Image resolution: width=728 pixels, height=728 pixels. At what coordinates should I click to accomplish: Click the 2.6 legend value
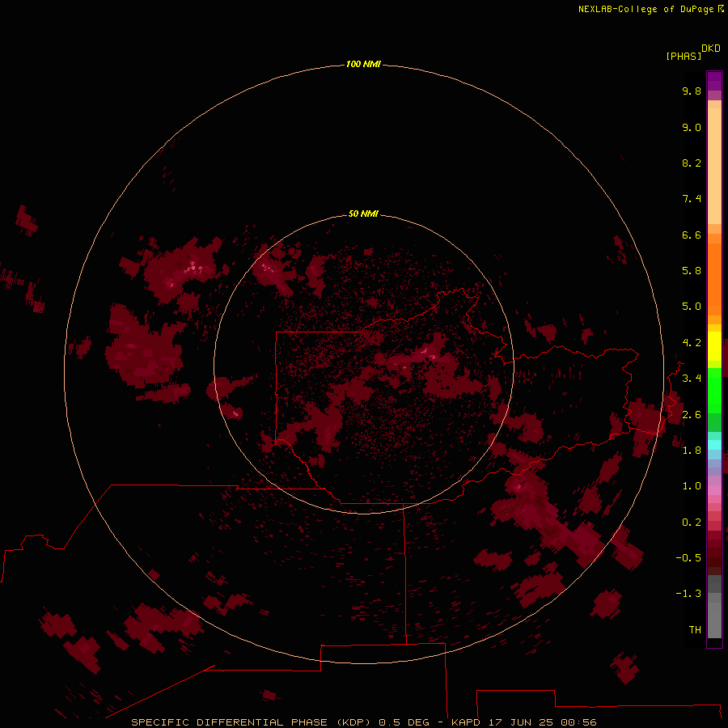(x=692, y=415)
